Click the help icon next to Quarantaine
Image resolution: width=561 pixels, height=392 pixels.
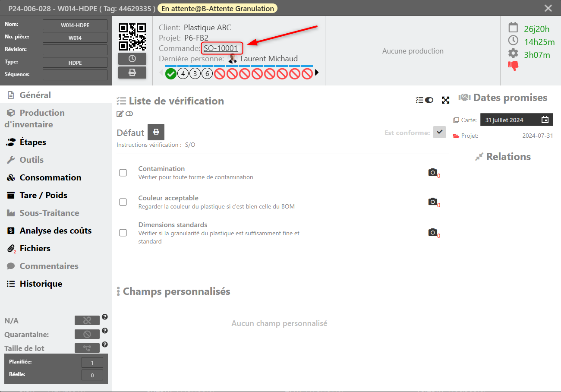pyautogui.click(x=105, y=331)
